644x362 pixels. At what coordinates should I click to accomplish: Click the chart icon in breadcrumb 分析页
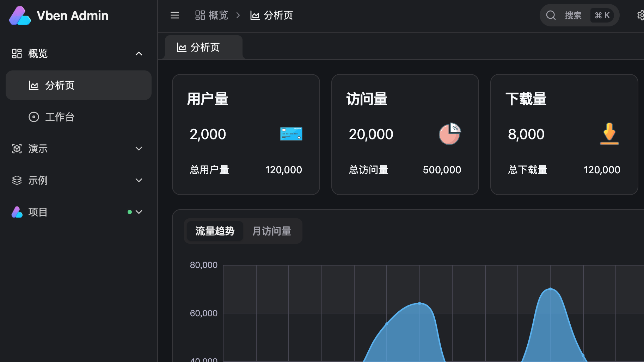pyautogui.click(x=255, y=15)
